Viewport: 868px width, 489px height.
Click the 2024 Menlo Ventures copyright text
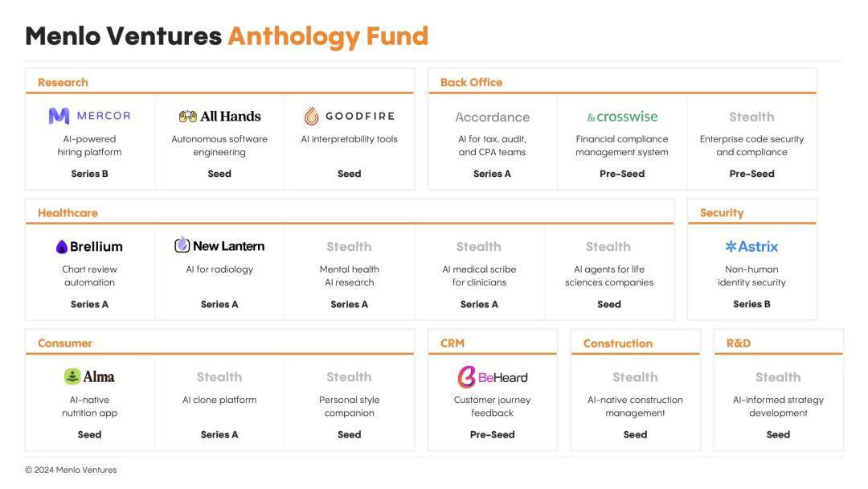click(x=71, y=471)
